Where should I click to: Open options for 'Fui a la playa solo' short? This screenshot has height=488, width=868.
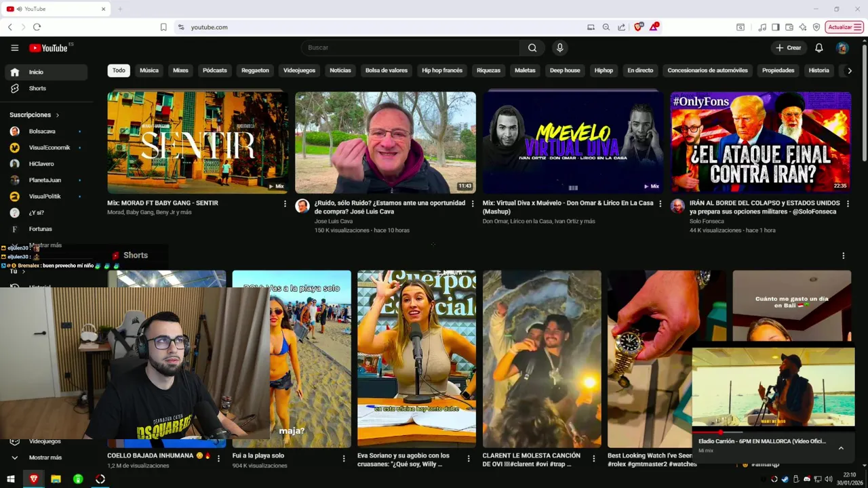click(343, 459)
